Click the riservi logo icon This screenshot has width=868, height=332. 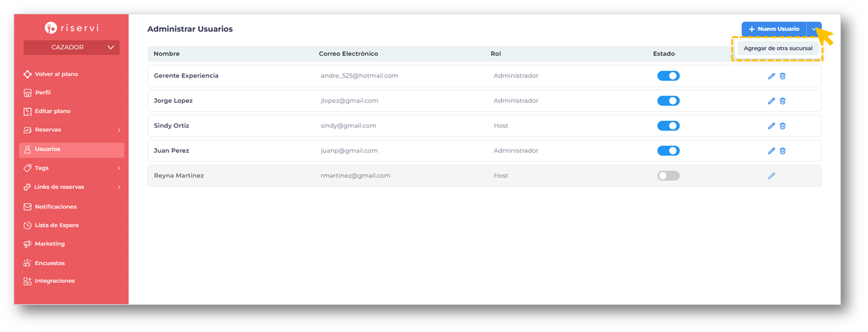[51, 28]
